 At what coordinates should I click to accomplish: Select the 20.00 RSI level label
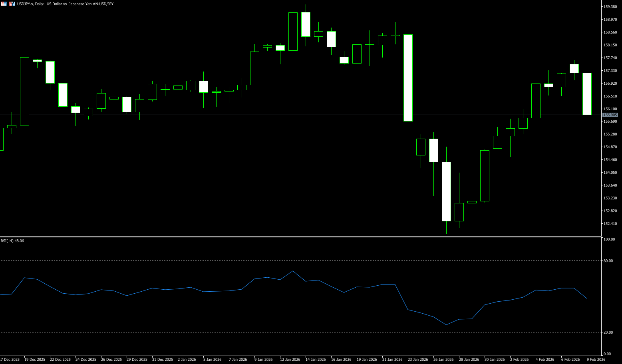(608, 332)
